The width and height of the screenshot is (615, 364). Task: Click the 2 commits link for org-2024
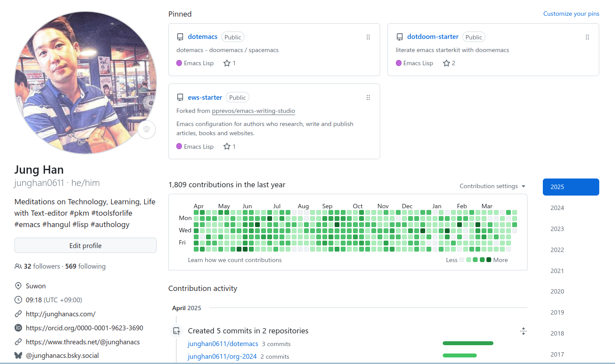coord(275,357)
